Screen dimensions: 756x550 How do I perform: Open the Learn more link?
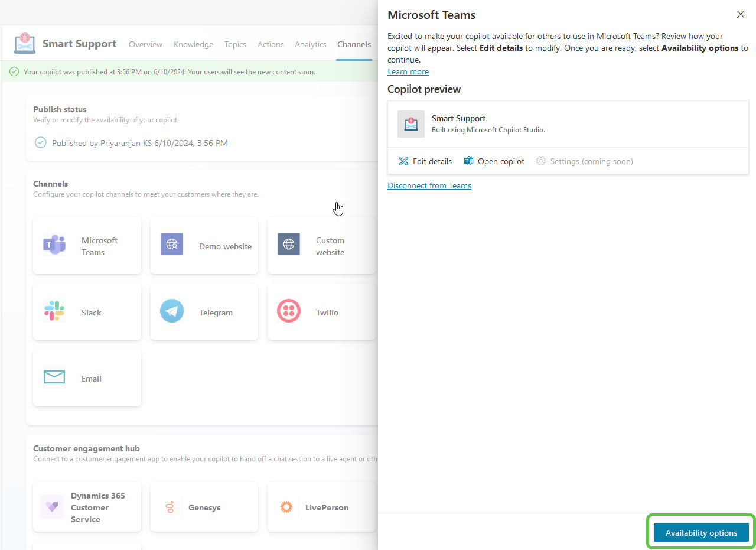pos(408,71)
